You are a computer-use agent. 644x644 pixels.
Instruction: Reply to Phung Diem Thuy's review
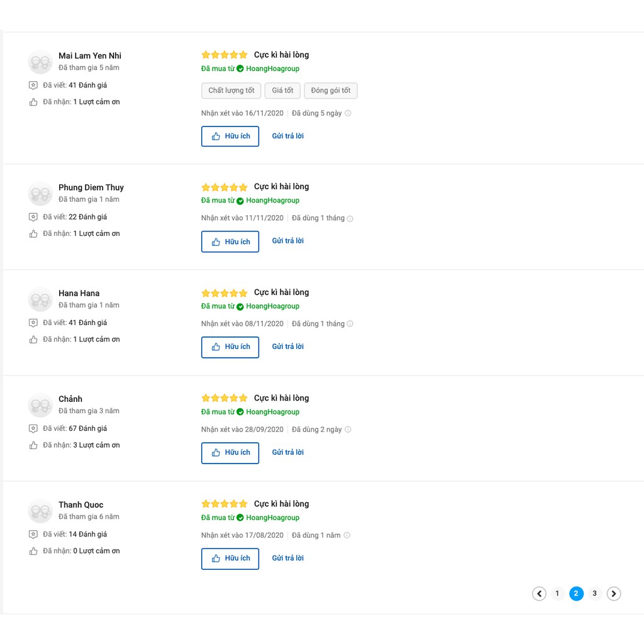click(x=287, y=241)
